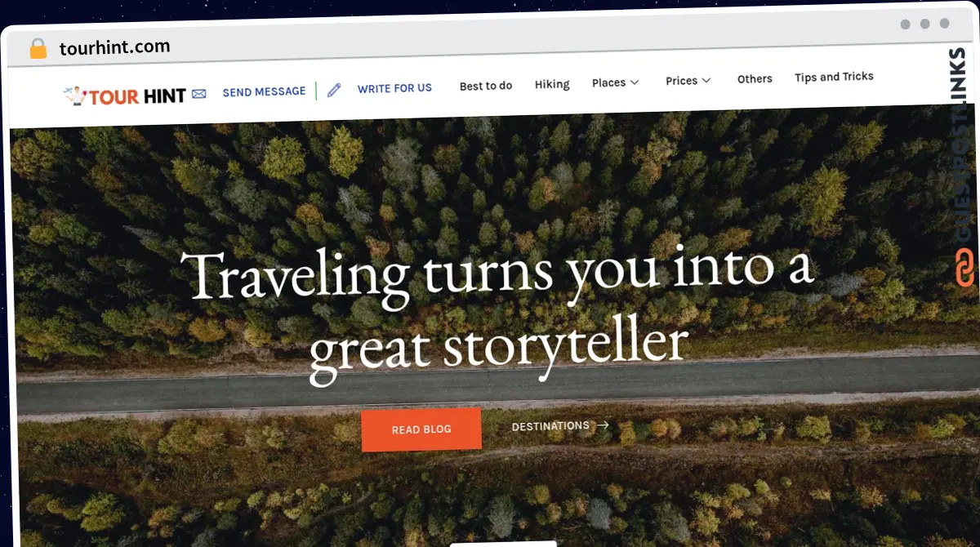
Task: Click the Tour Hint logo
Action: pyautogui.click(x=125, y=96)
